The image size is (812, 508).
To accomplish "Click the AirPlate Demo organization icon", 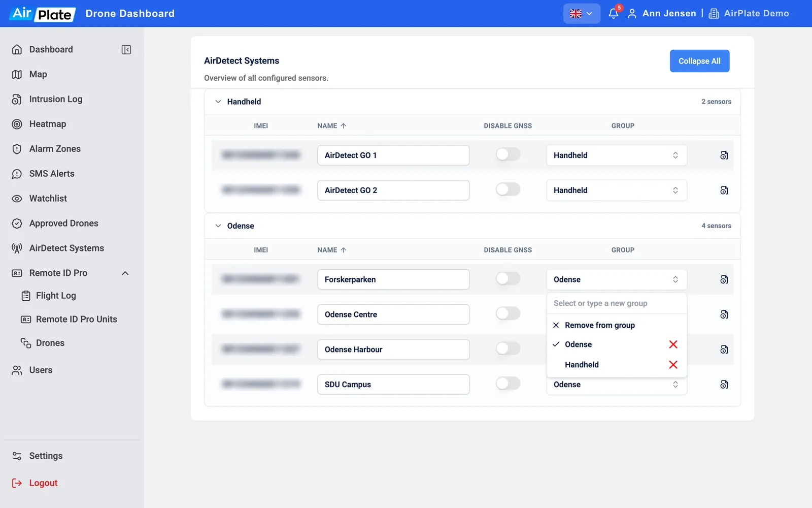I will pos(714,14).
